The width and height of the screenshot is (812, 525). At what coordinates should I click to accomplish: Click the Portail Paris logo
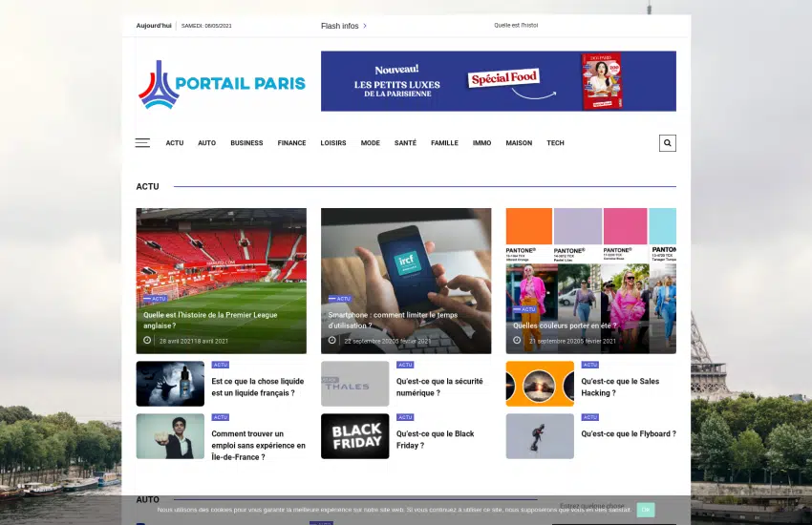[222, 84]
